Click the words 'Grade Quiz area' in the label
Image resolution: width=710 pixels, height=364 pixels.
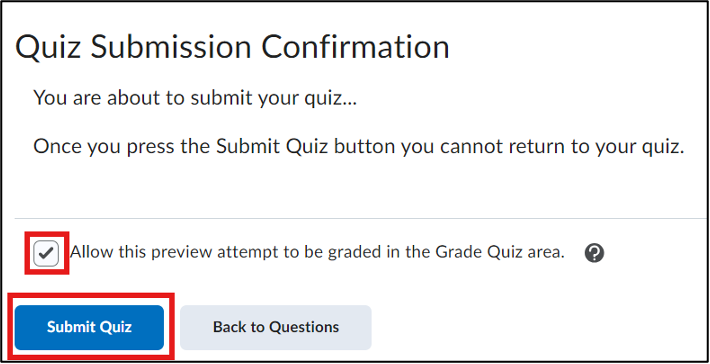500,253
